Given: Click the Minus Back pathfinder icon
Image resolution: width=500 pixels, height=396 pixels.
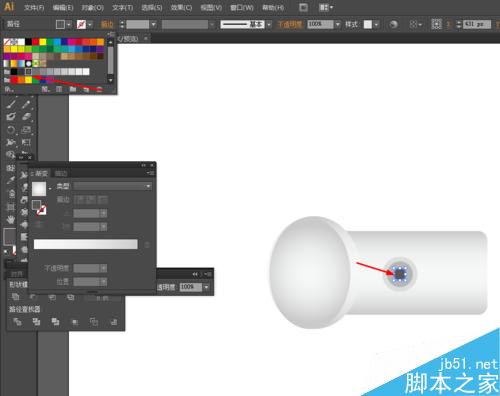Looking at the screenshot, I should [114, 322].
